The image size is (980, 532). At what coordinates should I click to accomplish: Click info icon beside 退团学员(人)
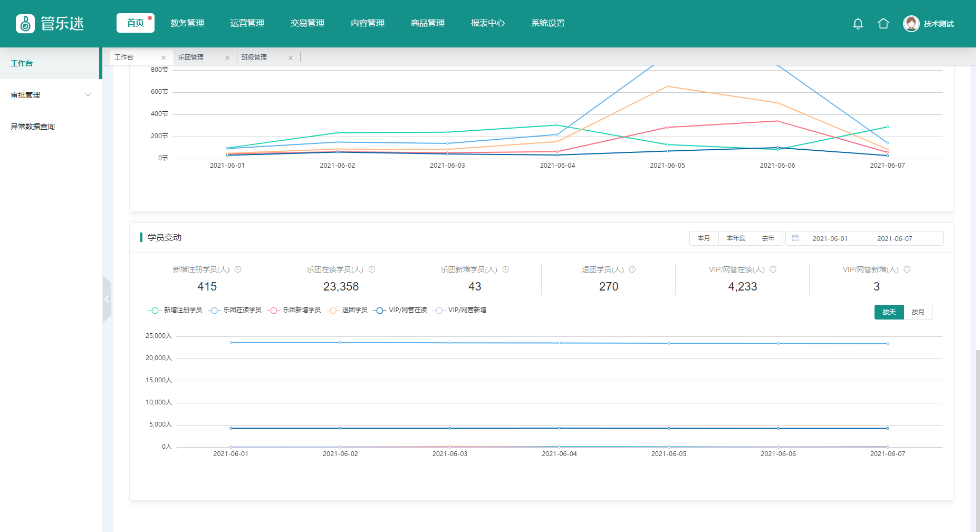632,269
